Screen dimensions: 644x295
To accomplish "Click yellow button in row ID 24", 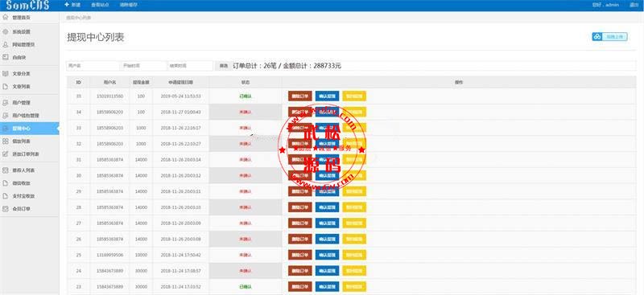I will point(354,271).
